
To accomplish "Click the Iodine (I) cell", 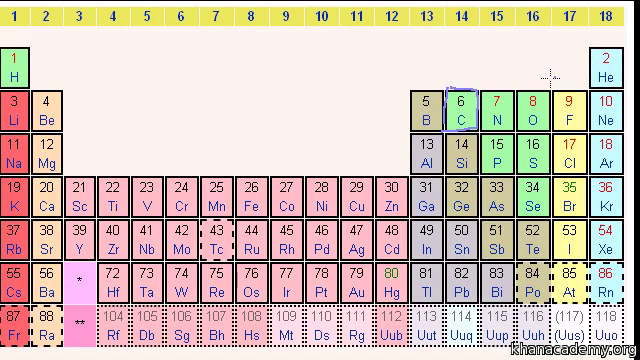I will (x=569, y=240).
